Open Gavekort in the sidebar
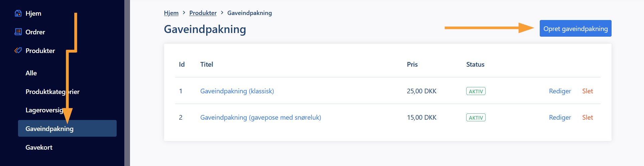This screenshot has width=644, height=166. pos(39,147)
